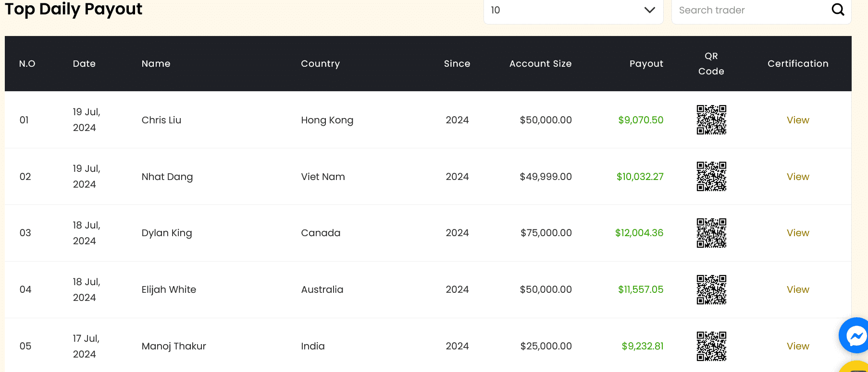Image resolution: width=868 pixels, height=372 pixels.
Task: Click the Date column header
Action: pos(84,64)
